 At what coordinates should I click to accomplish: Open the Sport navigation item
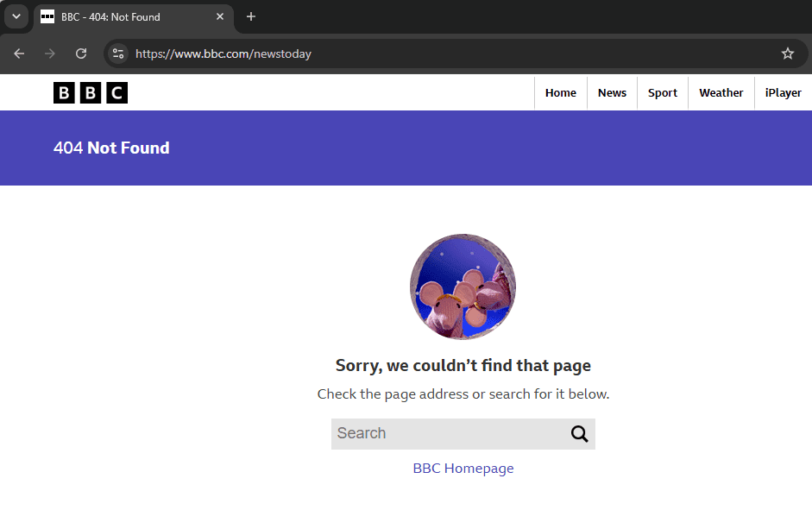pos(663,92)
